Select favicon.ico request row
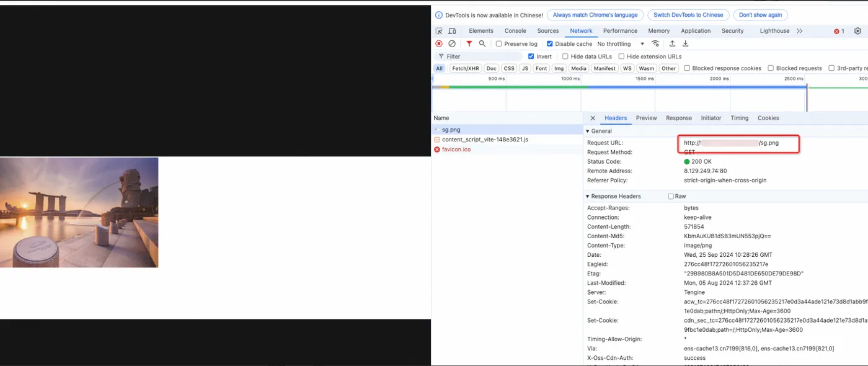868x366 pixels. click(507, 150)
